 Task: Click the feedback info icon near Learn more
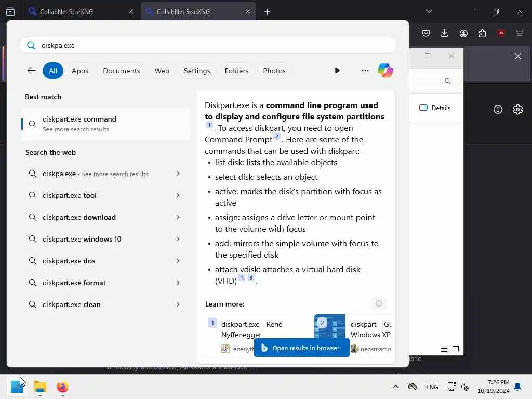coord(379,303)
